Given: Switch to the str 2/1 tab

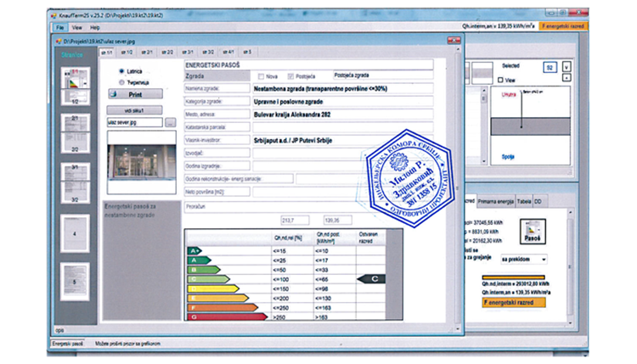Looking at the screenshot, I should 147,53.
